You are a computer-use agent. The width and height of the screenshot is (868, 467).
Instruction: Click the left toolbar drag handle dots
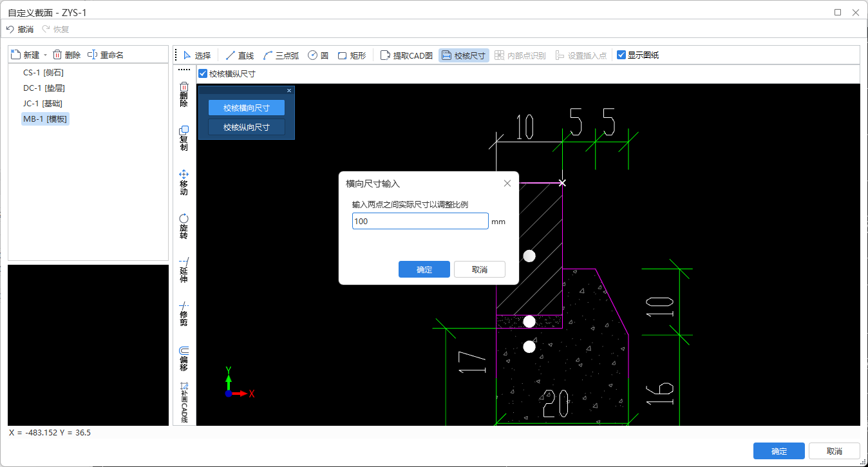[184, 70]
